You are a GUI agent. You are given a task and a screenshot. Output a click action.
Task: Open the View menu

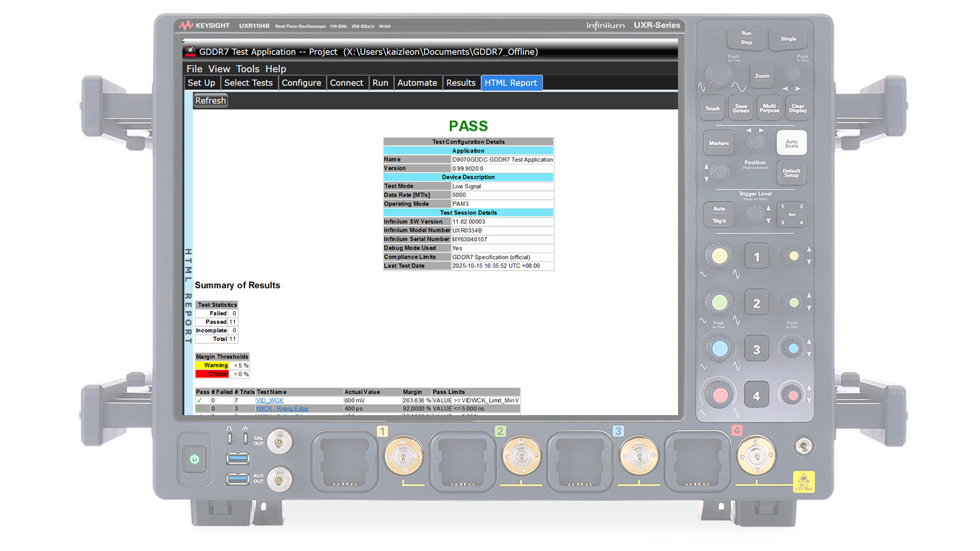coord(219,69)
